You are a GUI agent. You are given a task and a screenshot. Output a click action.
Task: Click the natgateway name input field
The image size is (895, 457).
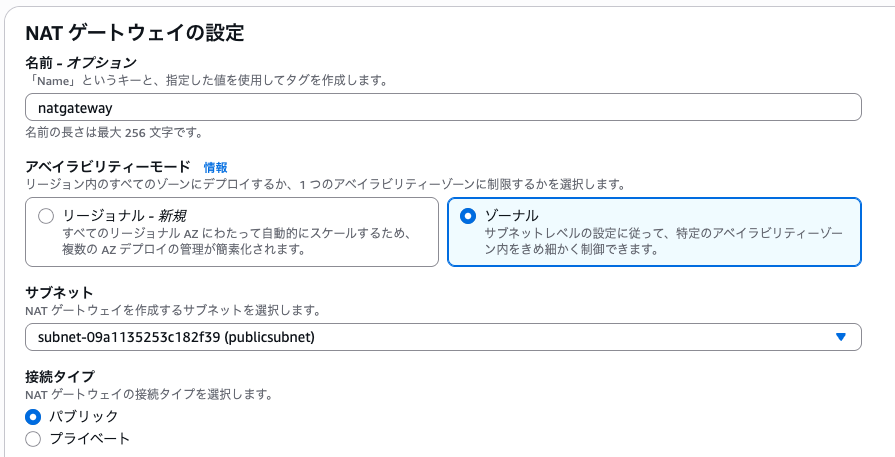(x=442, y=107)
